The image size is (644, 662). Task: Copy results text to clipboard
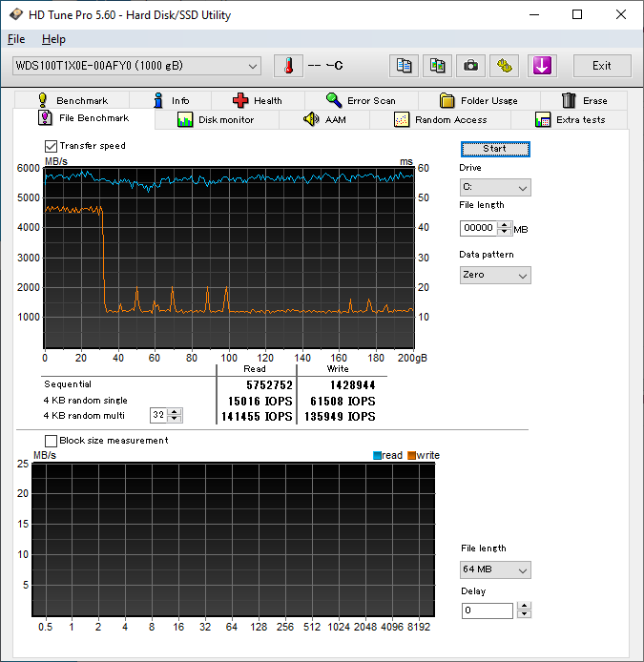405,66
